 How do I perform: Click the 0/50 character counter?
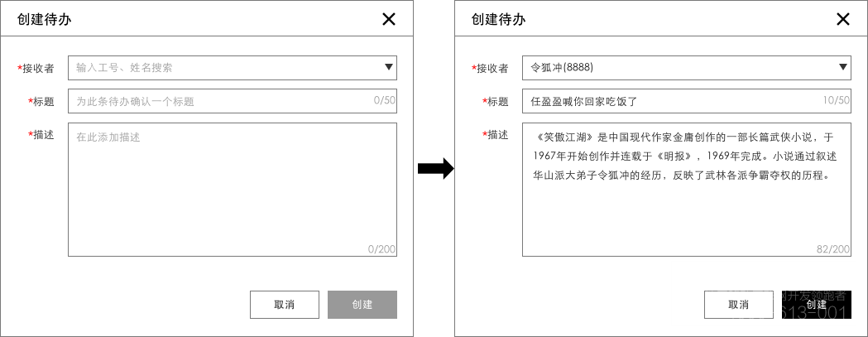[385, 101]
